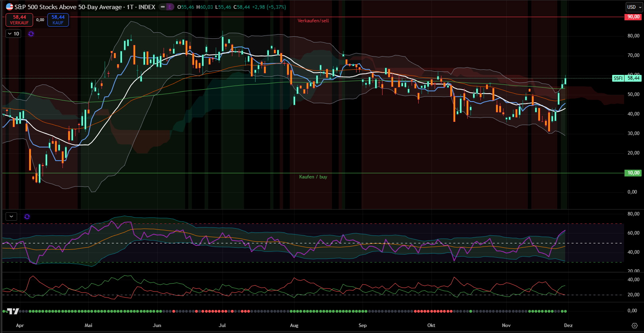Click the US flag symbol icon
The image size is (644, 333).
click(9, 7)
